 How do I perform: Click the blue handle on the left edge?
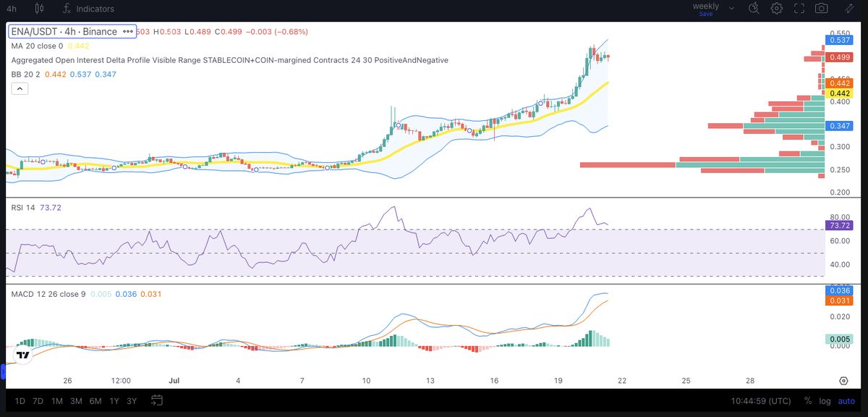pos(3,371)
